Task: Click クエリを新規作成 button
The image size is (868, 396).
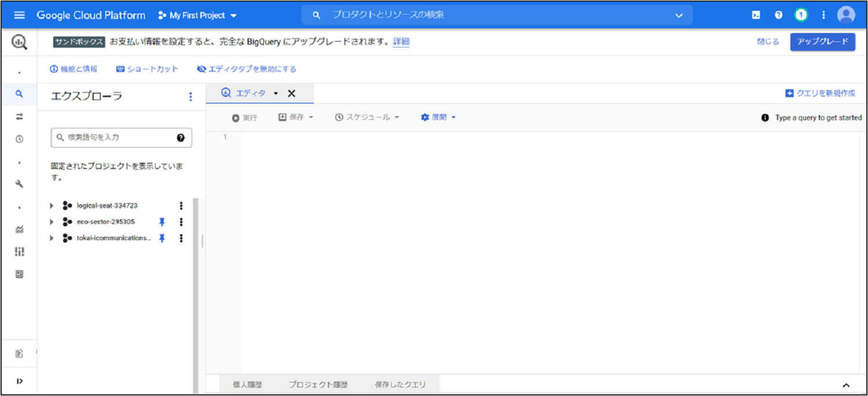Action: (x=819, y=93)
